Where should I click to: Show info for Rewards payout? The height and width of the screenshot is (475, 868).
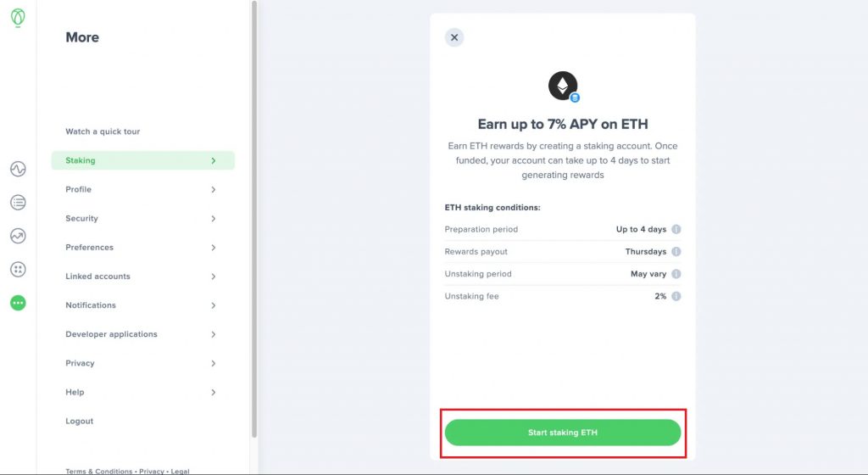click(x=676, y=251)
